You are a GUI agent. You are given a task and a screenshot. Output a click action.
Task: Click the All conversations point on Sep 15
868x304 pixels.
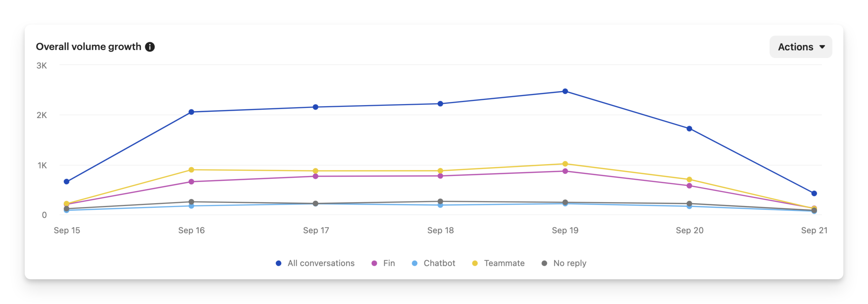click(67, 181)
